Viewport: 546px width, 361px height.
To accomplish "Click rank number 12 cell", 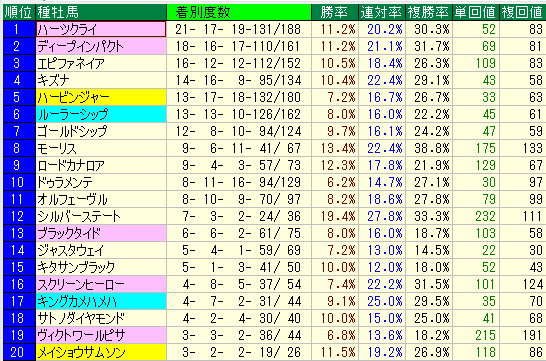I will coord(19,216).
